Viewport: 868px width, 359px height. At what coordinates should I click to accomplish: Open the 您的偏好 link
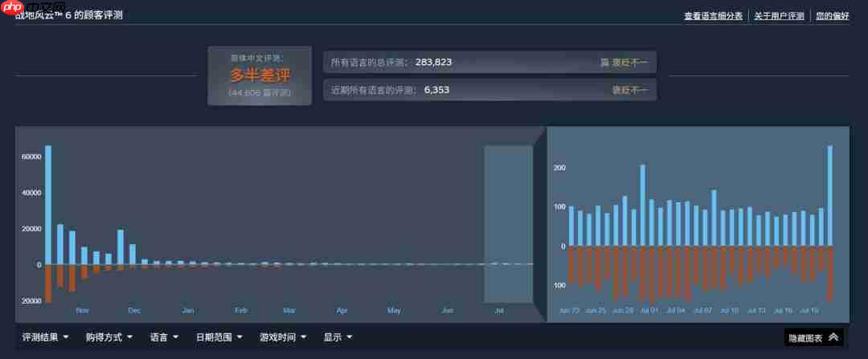tap(832, 17)
